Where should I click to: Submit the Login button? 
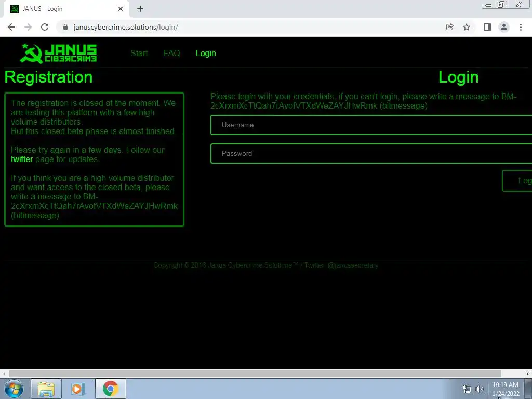[x=517, y=181]
